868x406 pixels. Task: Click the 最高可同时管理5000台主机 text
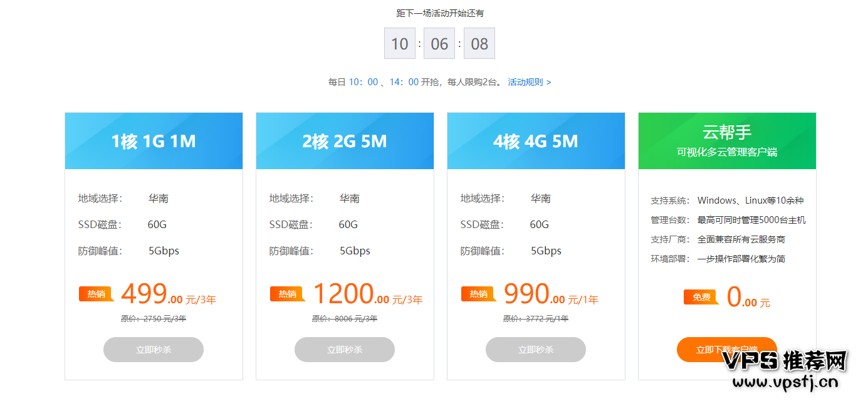[751, 220]
